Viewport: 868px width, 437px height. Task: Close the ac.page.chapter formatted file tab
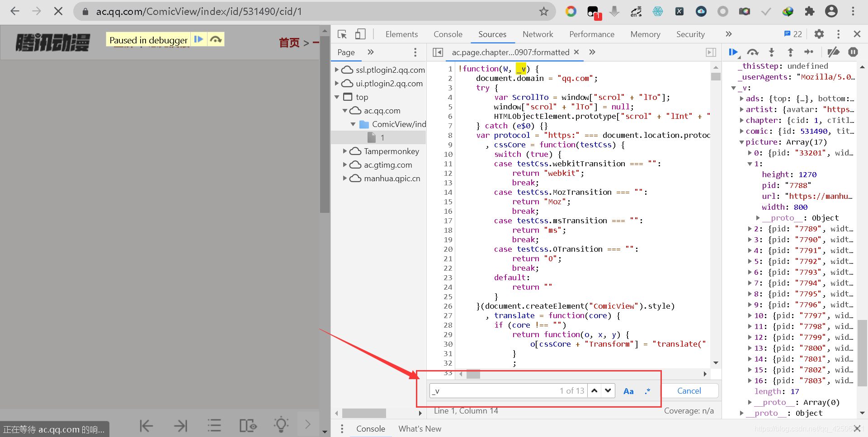(576, 52)
